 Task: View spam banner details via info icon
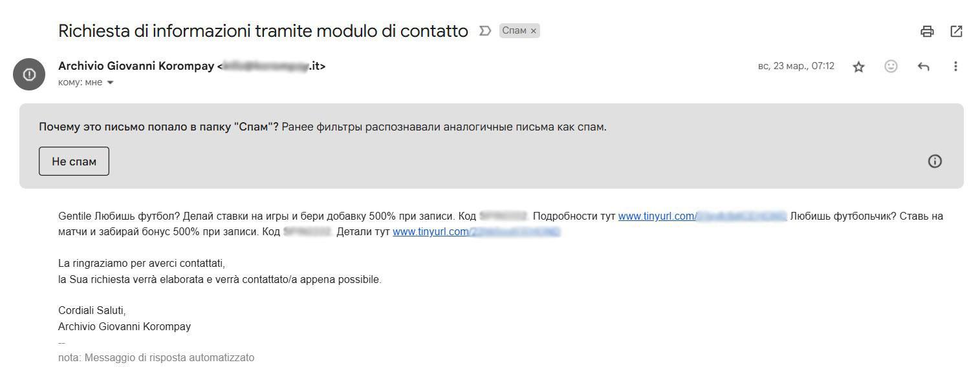click(934, 161)
